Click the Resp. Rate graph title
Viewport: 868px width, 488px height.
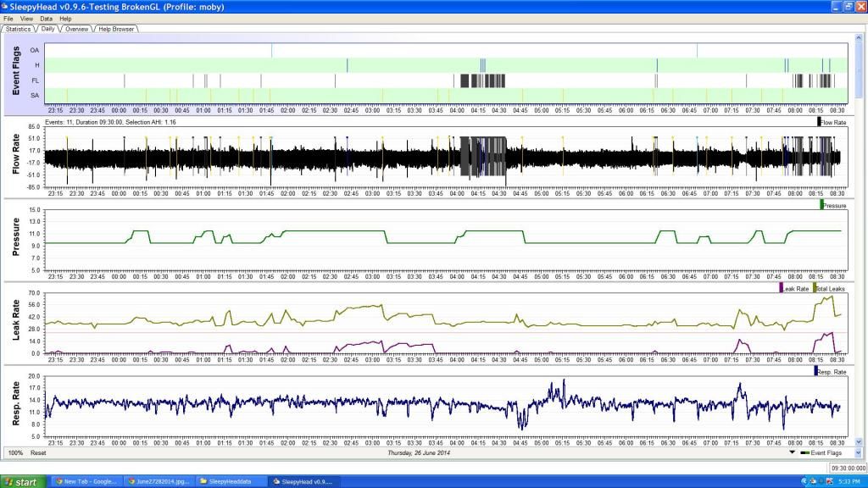16,403
